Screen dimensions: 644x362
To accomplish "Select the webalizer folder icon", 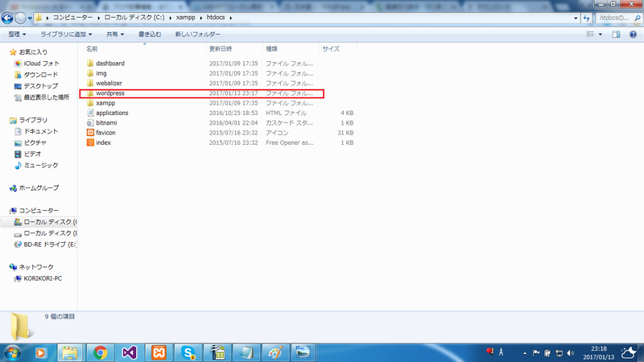I will (90, 83).
